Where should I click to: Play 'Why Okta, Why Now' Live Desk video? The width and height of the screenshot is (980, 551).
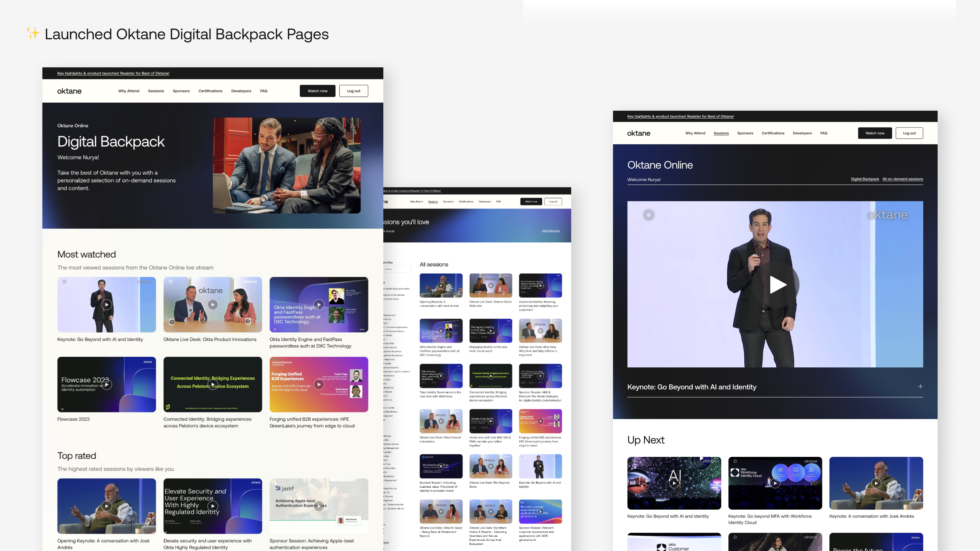(x=540, y=331)
